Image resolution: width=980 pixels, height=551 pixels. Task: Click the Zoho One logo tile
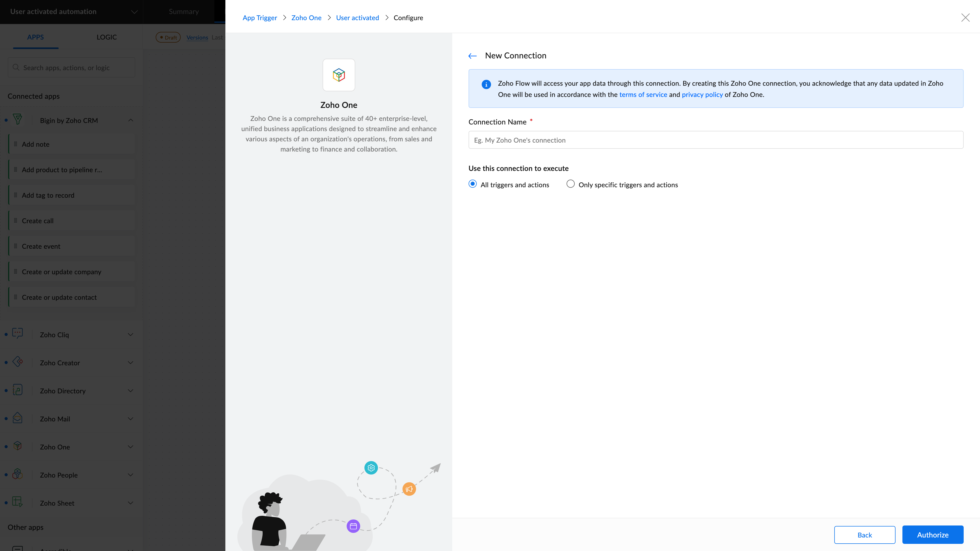point(339,75)
